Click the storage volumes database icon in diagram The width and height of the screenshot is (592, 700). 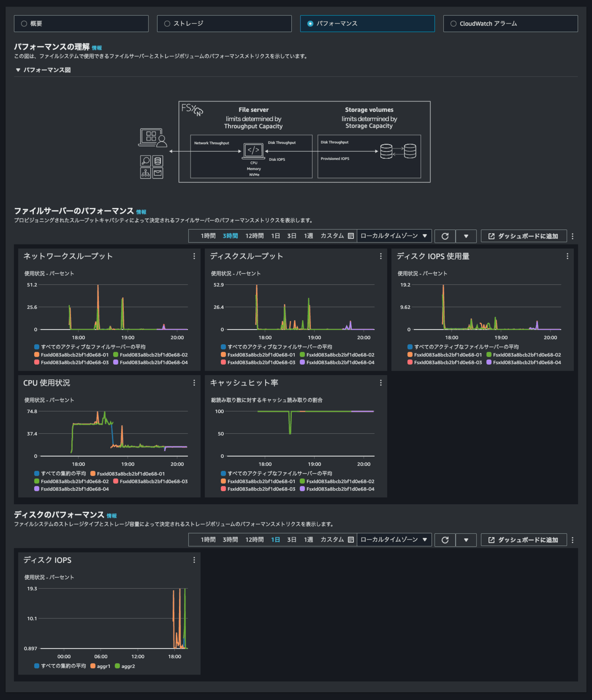click(x=398, y=151)
